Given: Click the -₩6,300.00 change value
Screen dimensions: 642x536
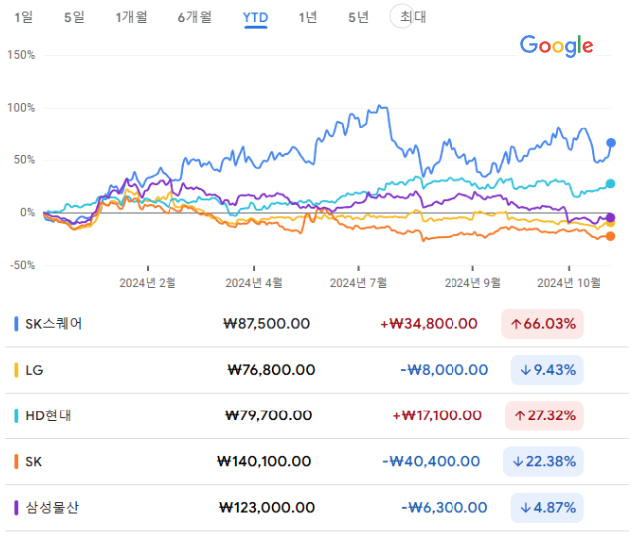Looking at the screenshot, I should (x=444, y=508).
